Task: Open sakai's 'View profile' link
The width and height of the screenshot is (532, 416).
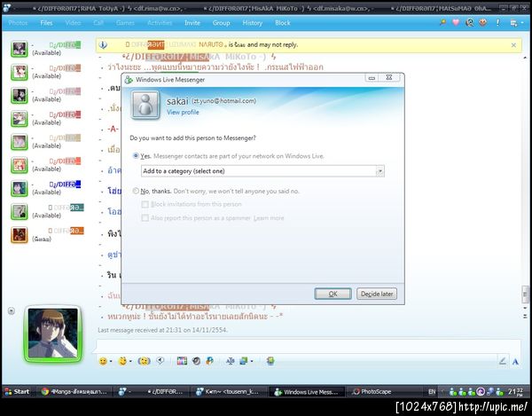Action: [183, 112]
